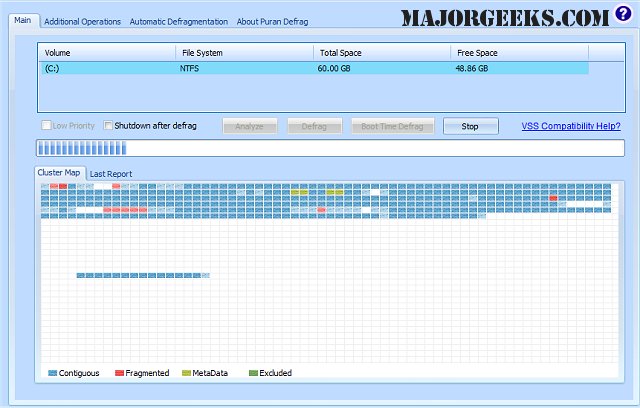Click the Fragmented legend label

(147, 373)
